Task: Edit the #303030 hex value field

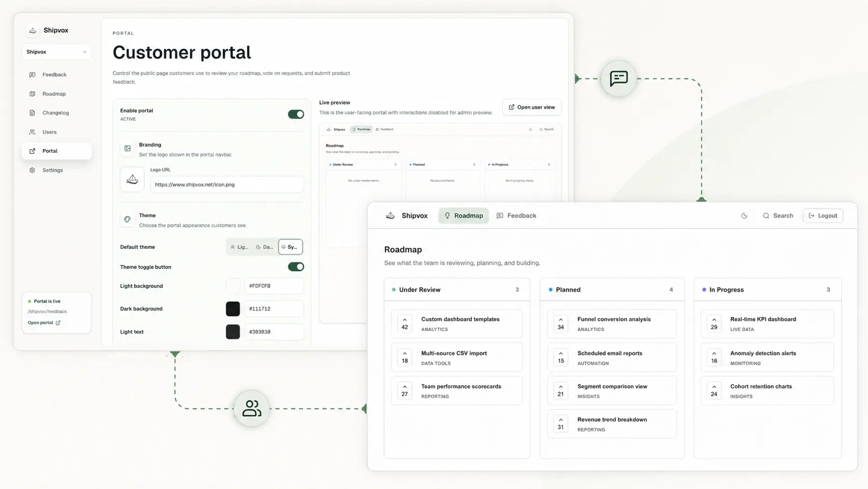Action: (x=274, y=332)
